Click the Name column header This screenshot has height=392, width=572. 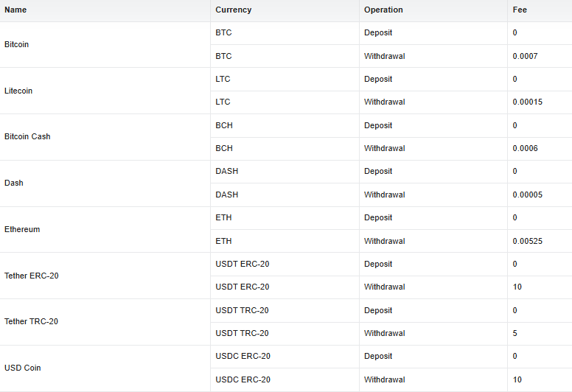[15, 10]
